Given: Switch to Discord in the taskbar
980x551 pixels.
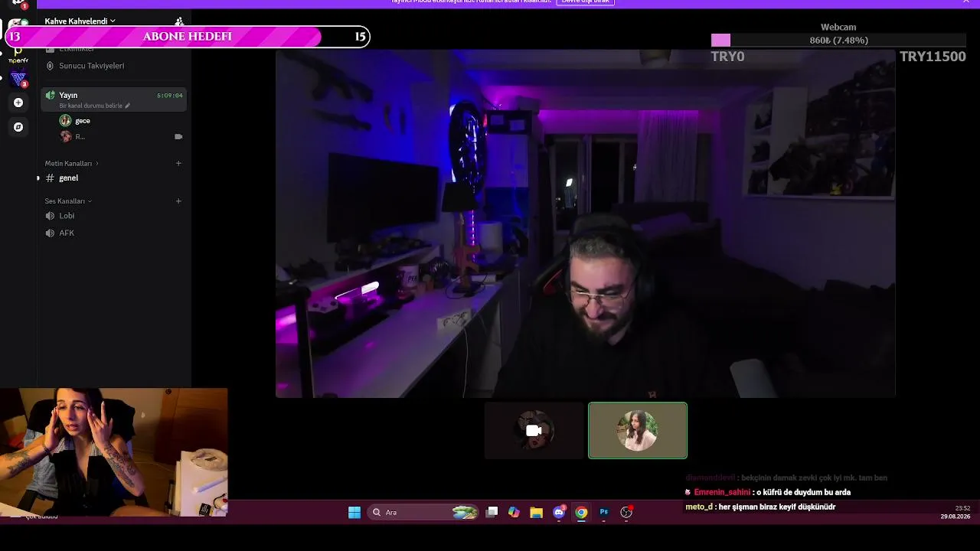Looking at the screenshot, I should (x=559, y=513).
